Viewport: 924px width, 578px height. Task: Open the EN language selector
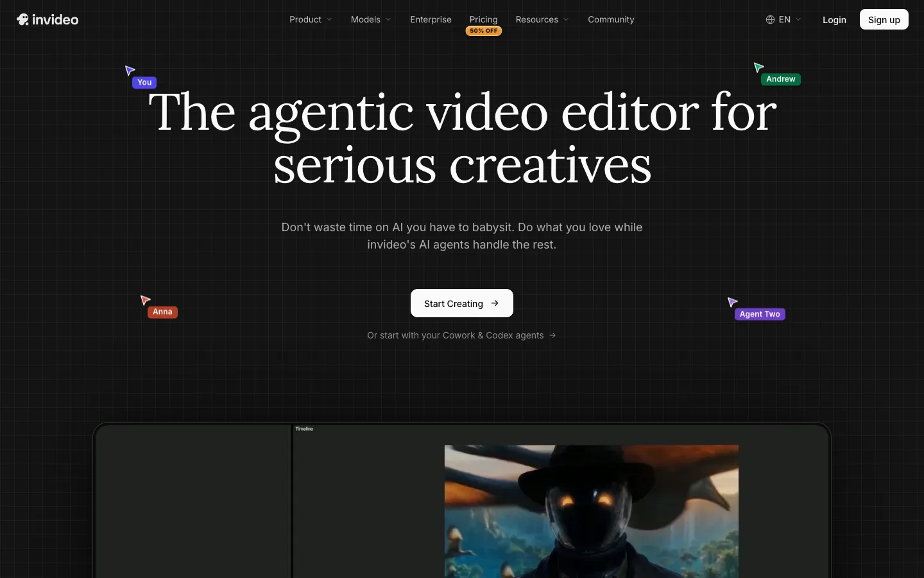tap(783, 20)
